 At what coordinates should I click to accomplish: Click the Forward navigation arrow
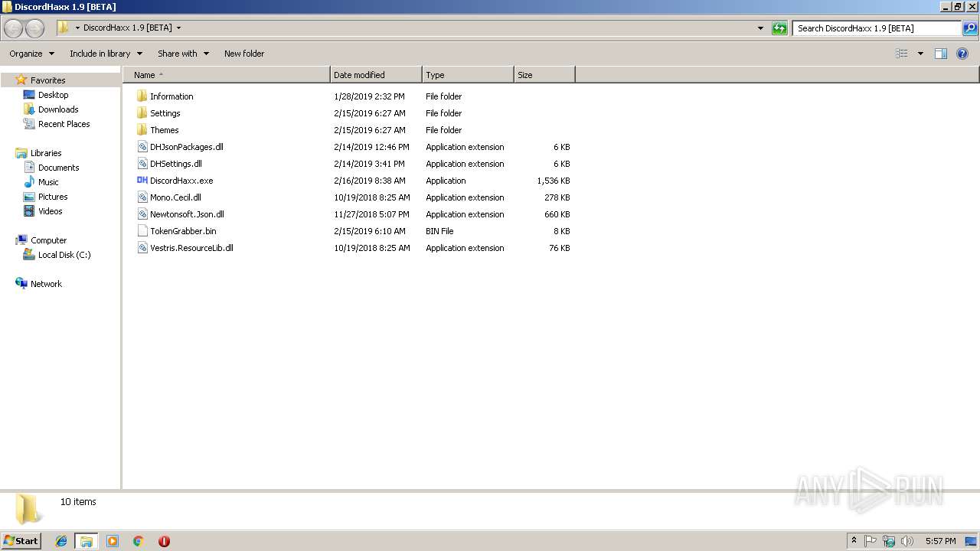coord(35,28)
